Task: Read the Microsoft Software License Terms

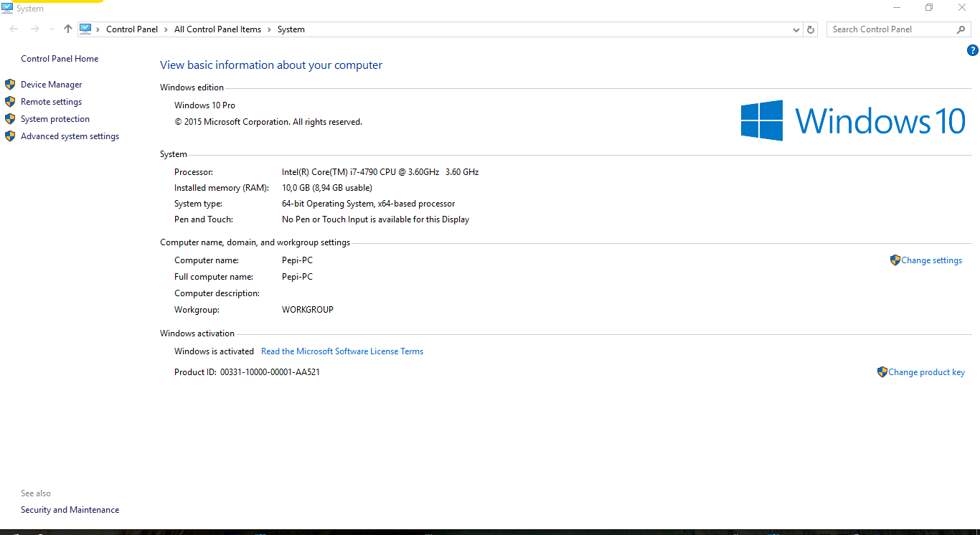Action: click(x=342, y=351)
